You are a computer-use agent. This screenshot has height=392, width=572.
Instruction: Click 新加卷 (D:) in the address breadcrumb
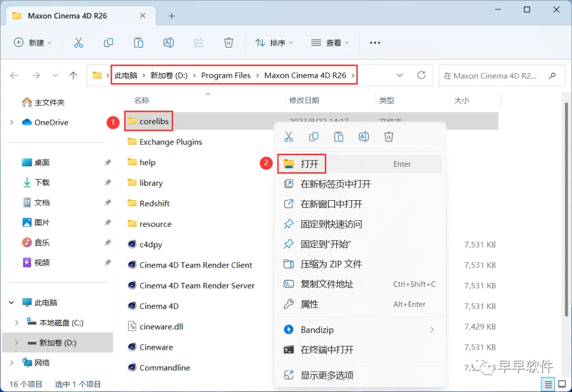click(169, 76)
